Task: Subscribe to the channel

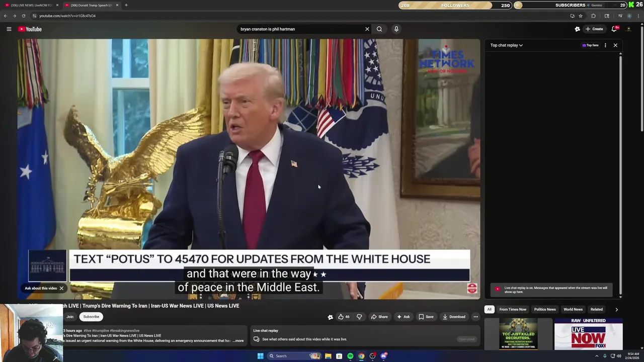Action: 91,317
